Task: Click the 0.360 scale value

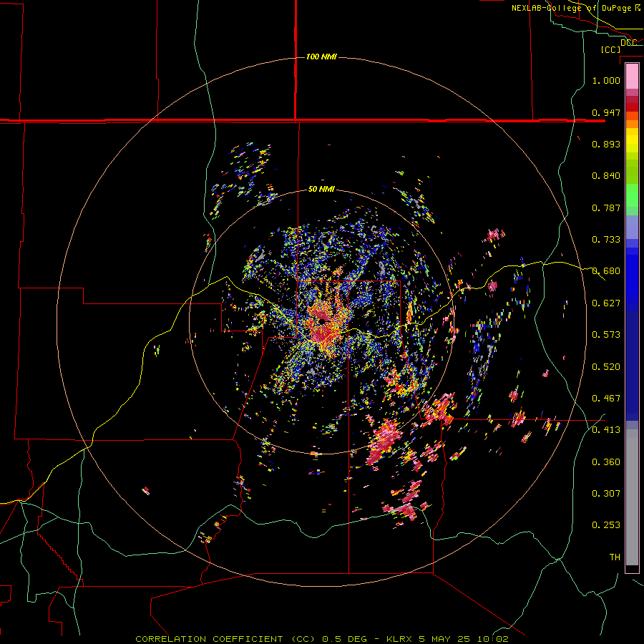Action: [606, 462]
